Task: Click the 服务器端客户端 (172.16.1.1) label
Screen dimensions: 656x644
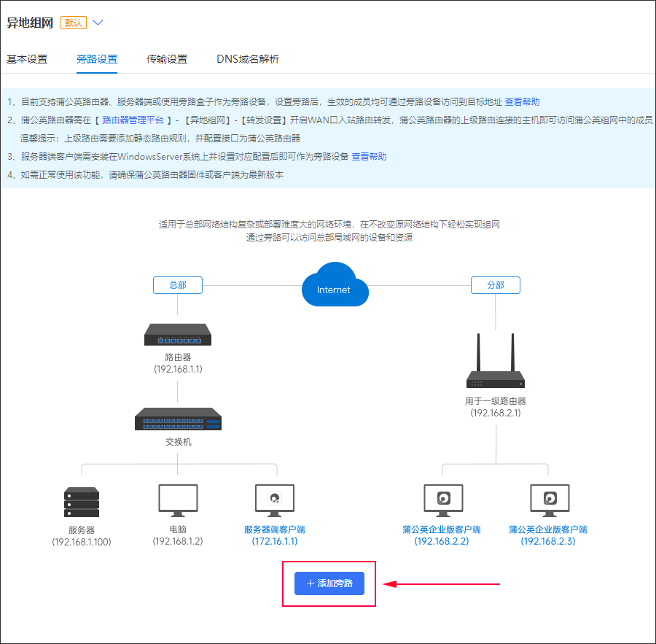Action: point(275,535)
